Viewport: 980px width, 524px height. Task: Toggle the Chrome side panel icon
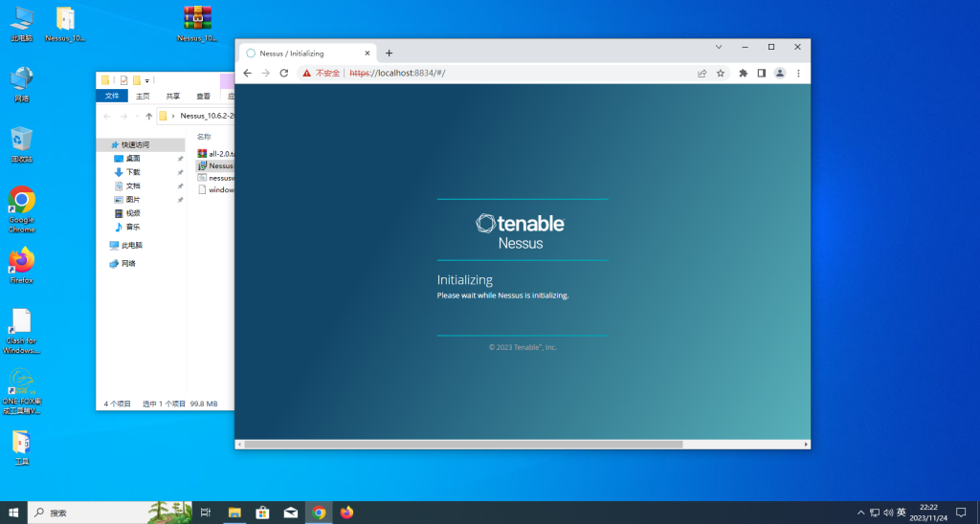(x=762, y=73)
